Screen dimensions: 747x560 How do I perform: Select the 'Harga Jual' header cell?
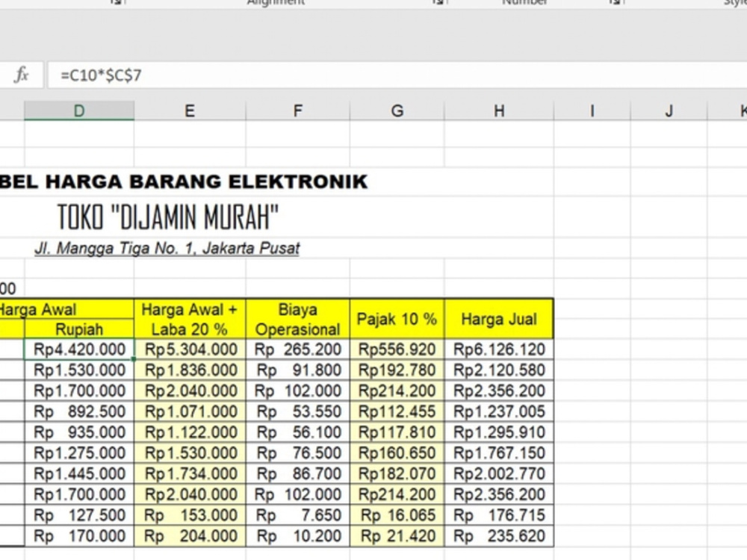[x=499, y=319]
